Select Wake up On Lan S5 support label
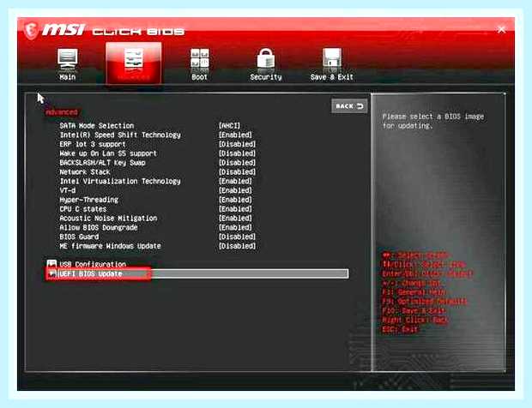This screenshot has width=532, height=408. (x=108, y=153)
